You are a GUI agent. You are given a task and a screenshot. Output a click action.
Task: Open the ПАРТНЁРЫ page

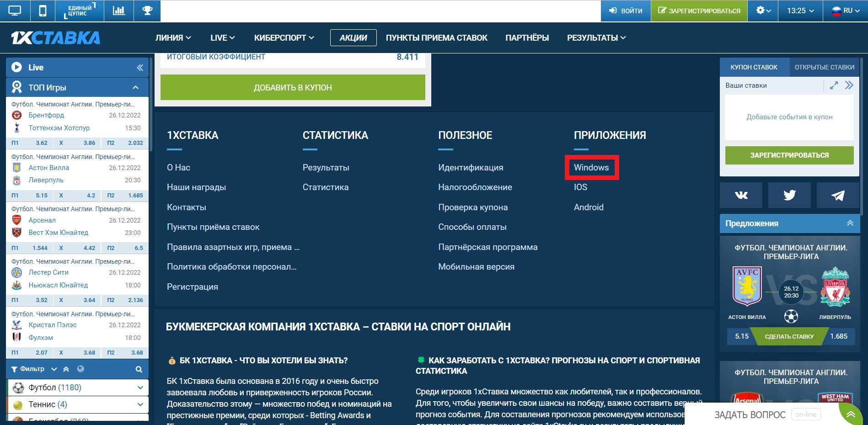coord(527,38)
